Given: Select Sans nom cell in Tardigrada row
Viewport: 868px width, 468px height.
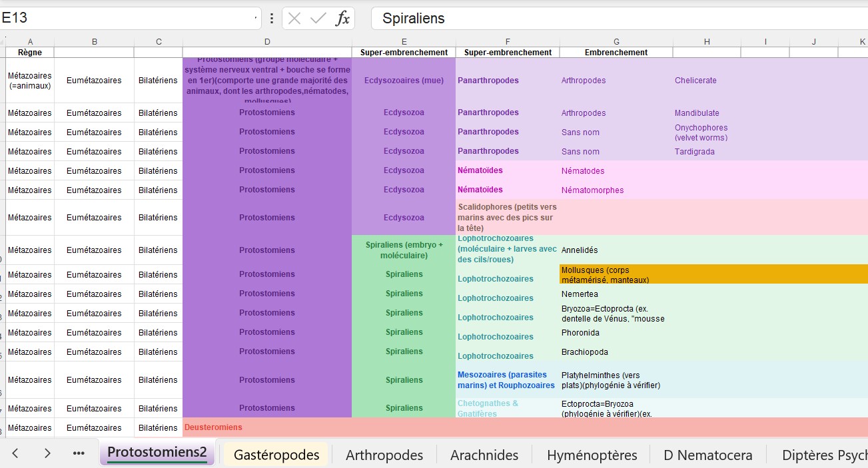Looking at the screenshot, I should click(x=616, y=152).
